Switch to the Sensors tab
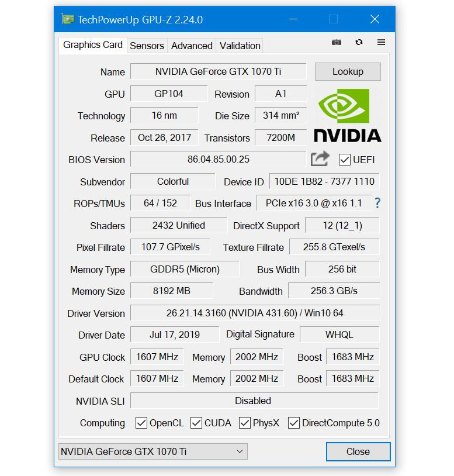This screenshot has height=476, width=454. point(147,46)
